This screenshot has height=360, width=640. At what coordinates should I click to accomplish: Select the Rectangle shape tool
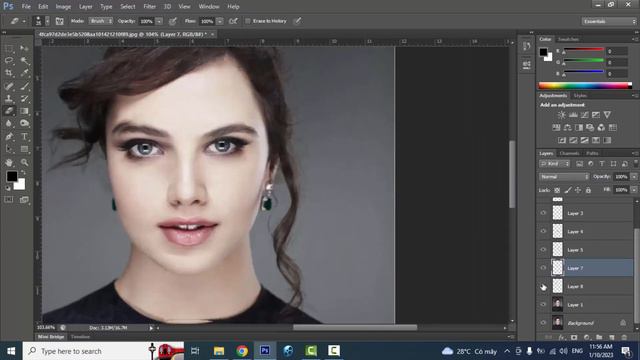click(24, 149)
